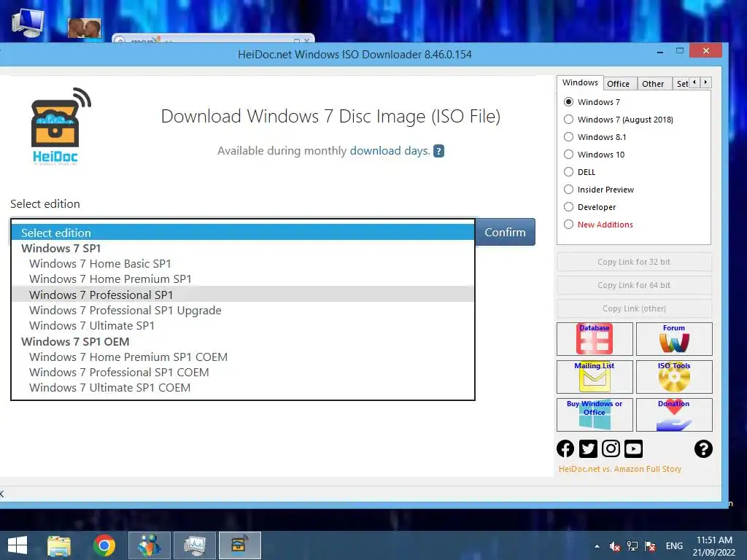Click Copy Link for 32 bit

pos(634,262)
